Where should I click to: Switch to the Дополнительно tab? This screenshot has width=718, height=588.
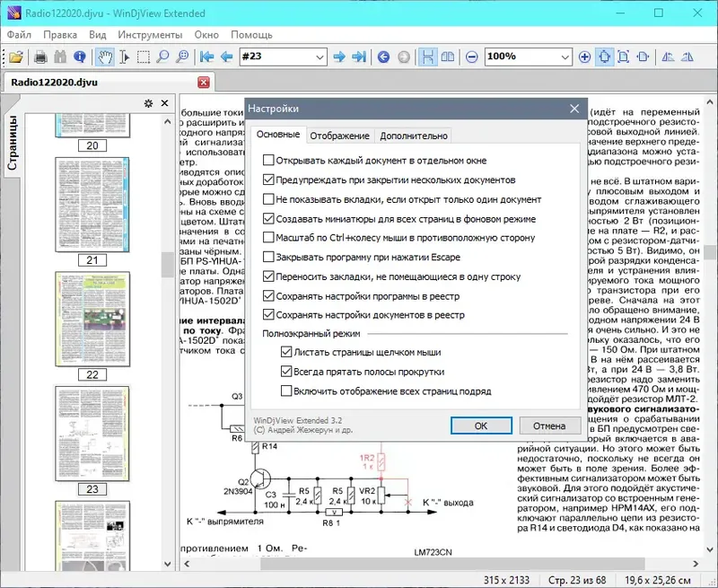(414, 136)
